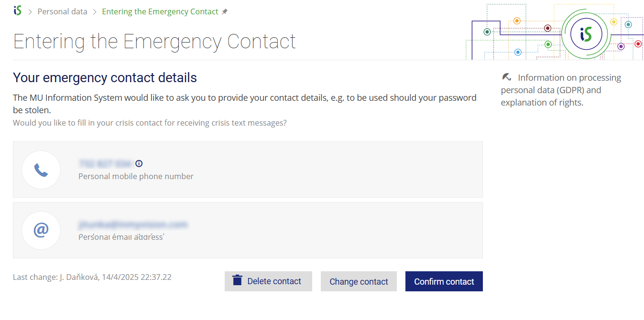Click the large Entering the Emergency Contact heading

point(154,42)
